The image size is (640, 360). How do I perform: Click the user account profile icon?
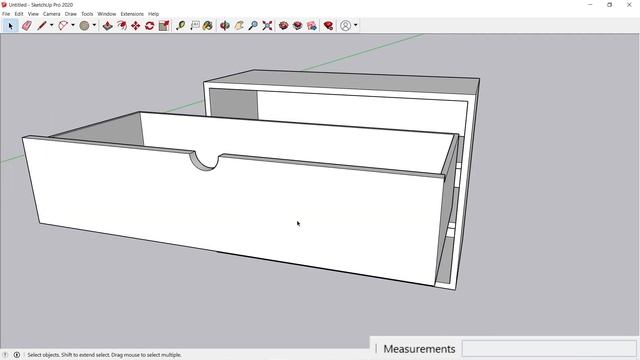pos(345,26)
